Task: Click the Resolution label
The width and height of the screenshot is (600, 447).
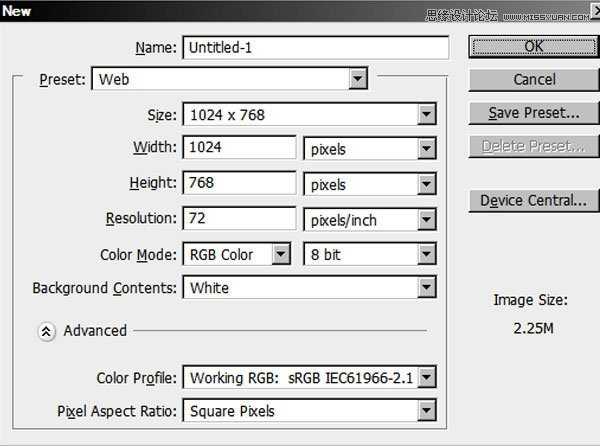Action: (141, 219)
